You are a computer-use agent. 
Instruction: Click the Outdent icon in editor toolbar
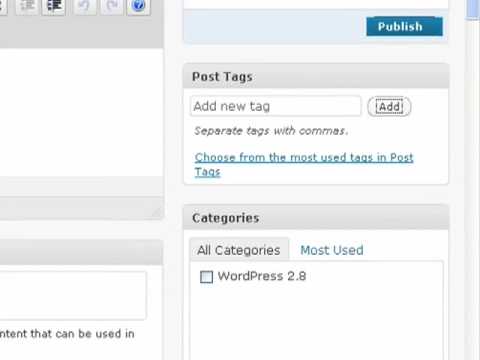coord(27,6)
